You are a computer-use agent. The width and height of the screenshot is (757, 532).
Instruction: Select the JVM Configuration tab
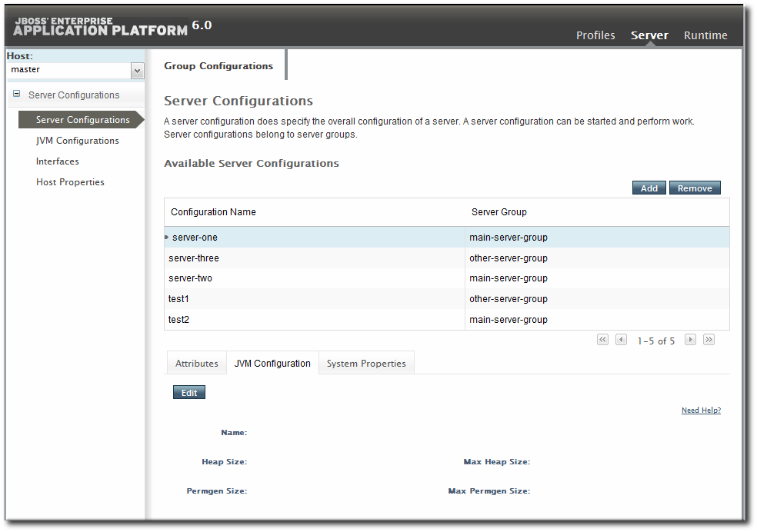pos(272,364)
